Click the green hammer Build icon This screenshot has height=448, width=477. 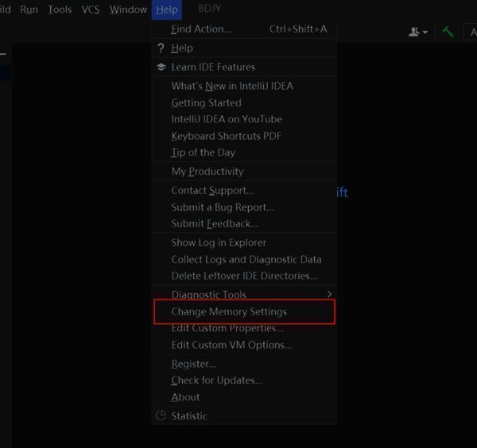[x=448, y=32]
